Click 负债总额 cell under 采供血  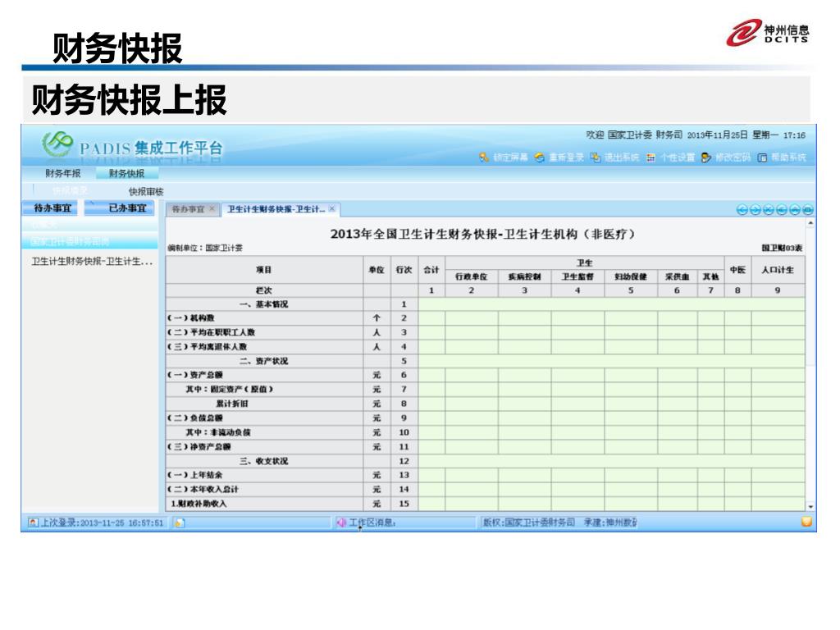pyautogui.click(x=677, y=418)
